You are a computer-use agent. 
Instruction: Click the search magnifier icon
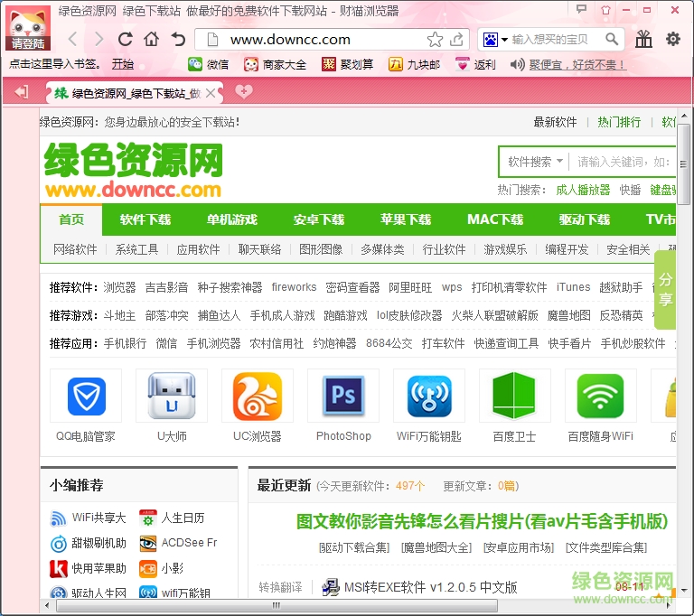point(613,40)
